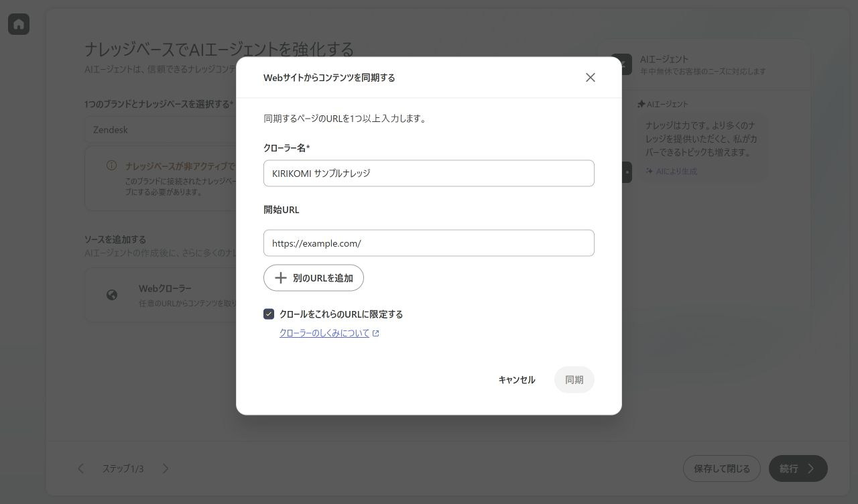
Task: Go to the previous step arrow
Action: click(x=80, y=468)
